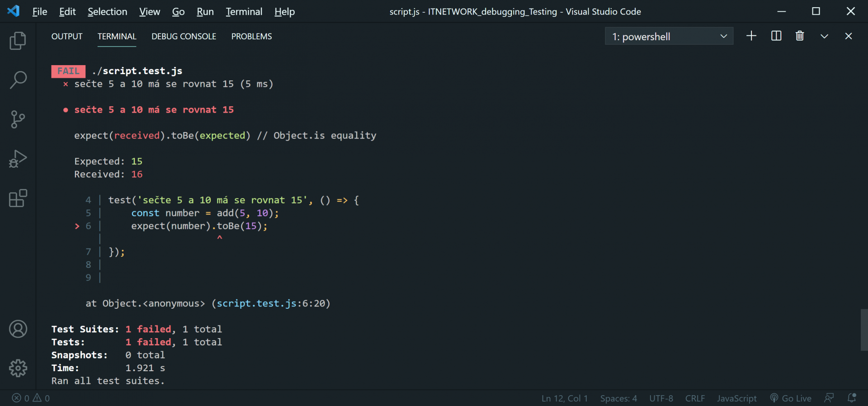
Task: Click the FAIL badge in terminal output
Action: (x=68, y=71)
